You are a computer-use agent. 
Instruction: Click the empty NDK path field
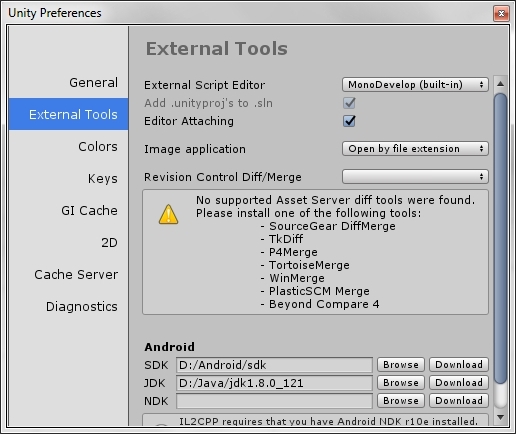tap(274, 401)
